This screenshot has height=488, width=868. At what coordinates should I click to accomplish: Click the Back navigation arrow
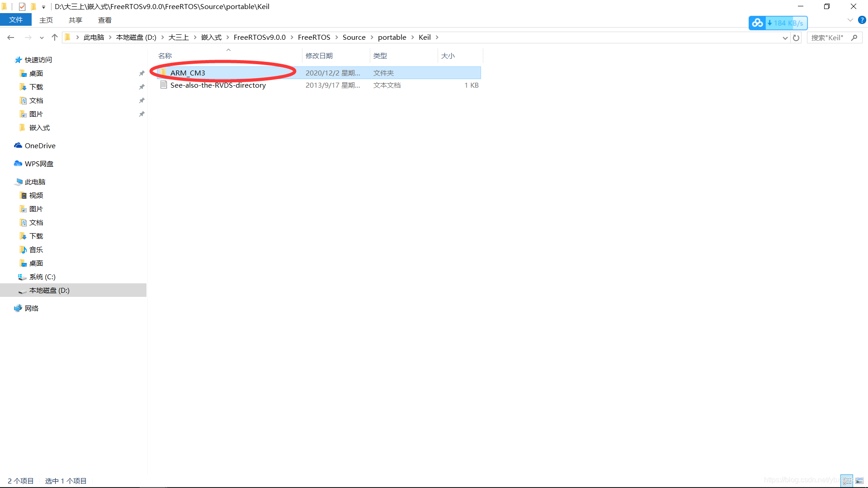point(11,38)
